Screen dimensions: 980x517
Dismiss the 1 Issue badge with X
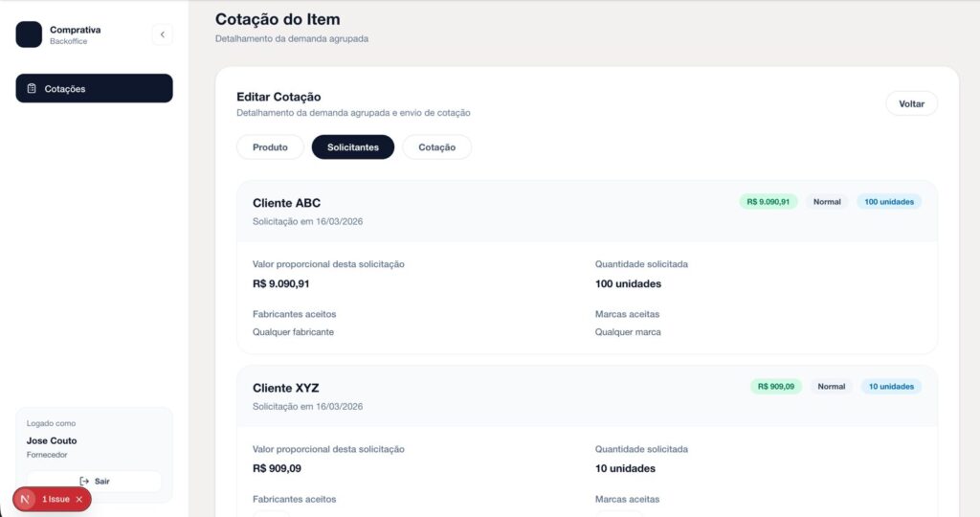tap(79, 499)
